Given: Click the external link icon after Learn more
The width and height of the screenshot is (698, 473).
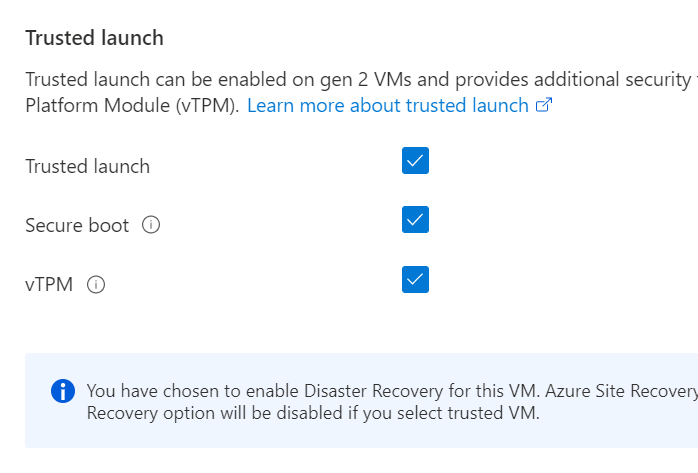Looking at the screenshot, I should [544, 106].
